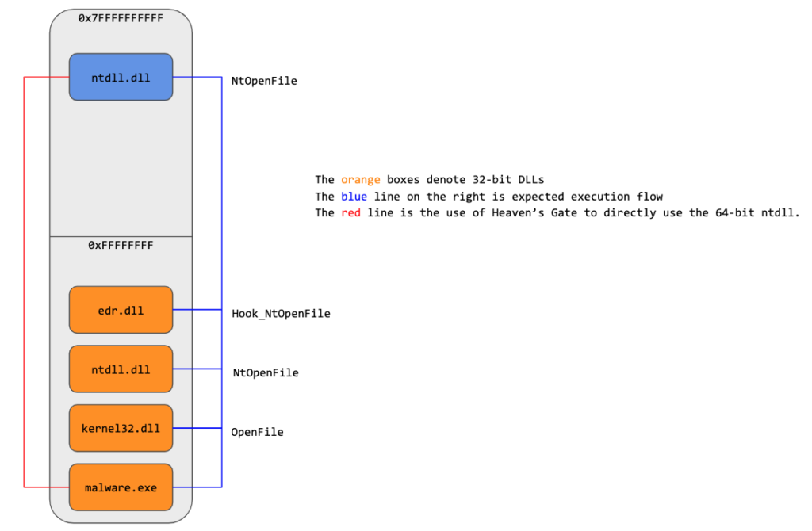Click the 0x7FFFFFFFFFF address label
Viewport: 812px width, 531px height.
pyautogui.click(x=121, y=17)
